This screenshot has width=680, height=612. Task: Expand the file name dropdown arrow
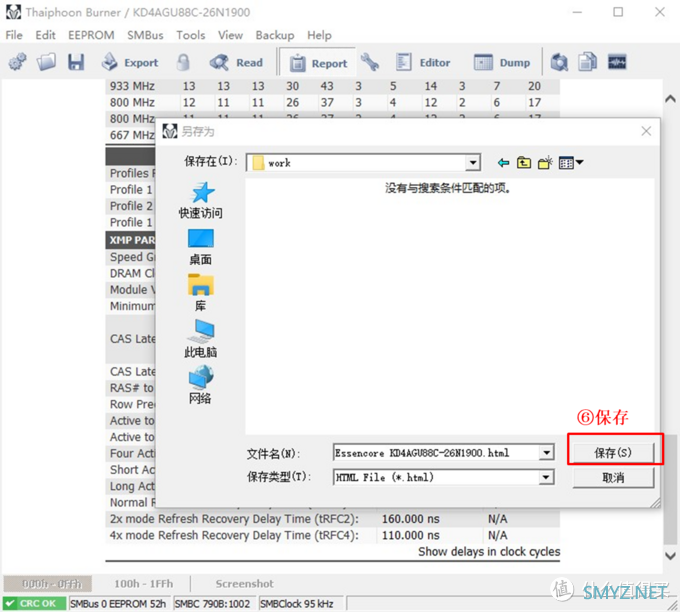pyautogui.click(x=546, y=453)
